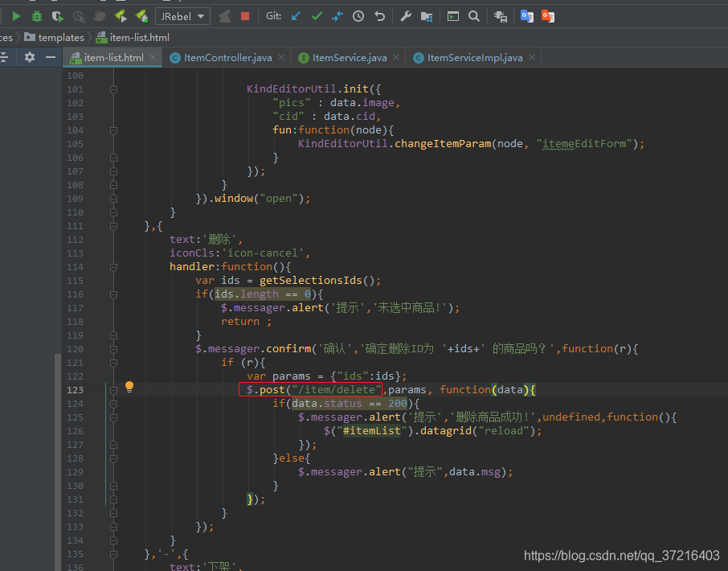This screenshot has height=571, width=728.
Task: Collapse the code fold at line 104
Action: (114, 130)
